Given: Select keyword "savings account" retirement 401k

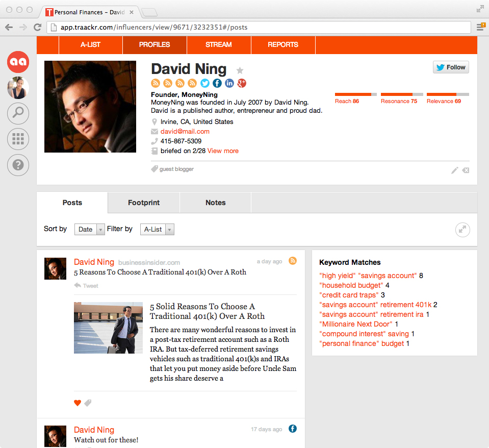Looking at the screenshot, I should click(375, 305).
